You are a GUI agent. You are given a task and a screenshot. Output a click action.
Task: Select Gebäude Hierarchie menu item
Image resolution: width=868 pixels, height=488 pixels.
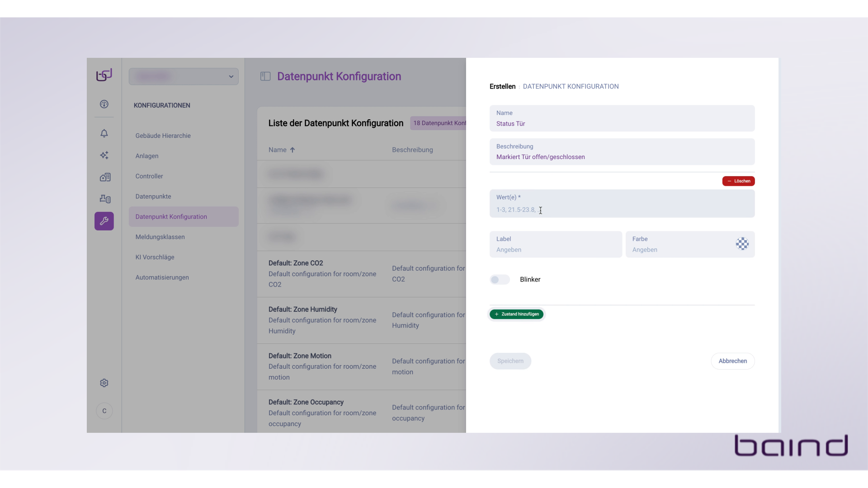click(163, 136)
